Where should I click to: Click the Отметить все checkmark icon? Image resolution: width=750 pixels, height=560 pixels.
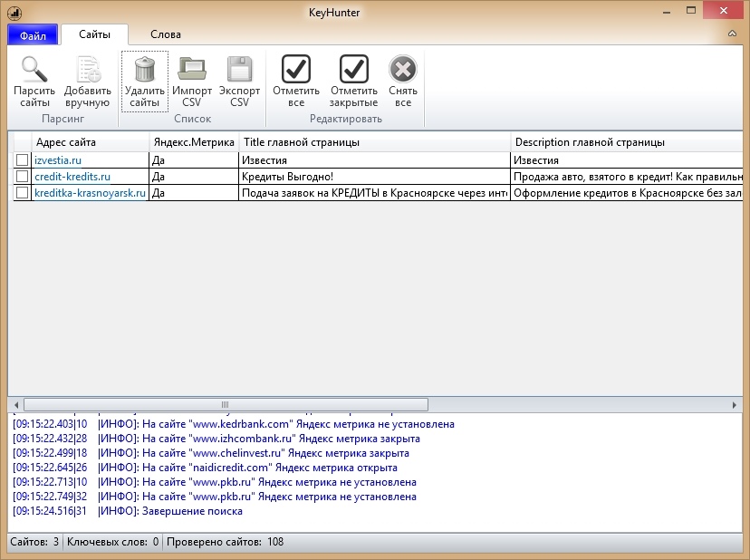(x=296, y=69)
